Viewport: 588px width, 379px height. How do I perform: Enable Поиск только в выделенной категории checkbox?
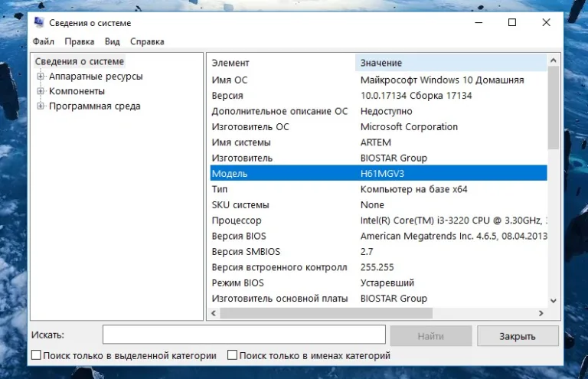click(36, 355)
